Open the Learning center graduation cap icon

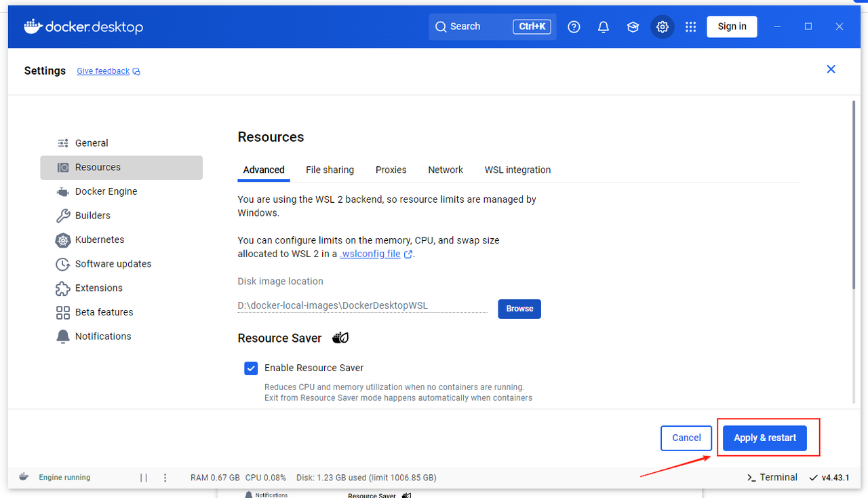tap(633, 26)
